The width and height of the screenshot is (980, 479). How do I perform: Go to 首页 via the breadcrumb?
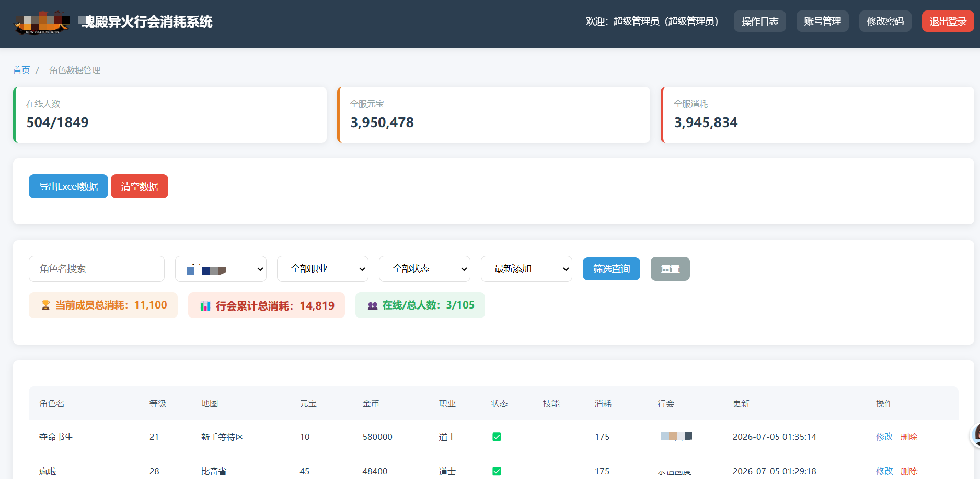[21, 70]
